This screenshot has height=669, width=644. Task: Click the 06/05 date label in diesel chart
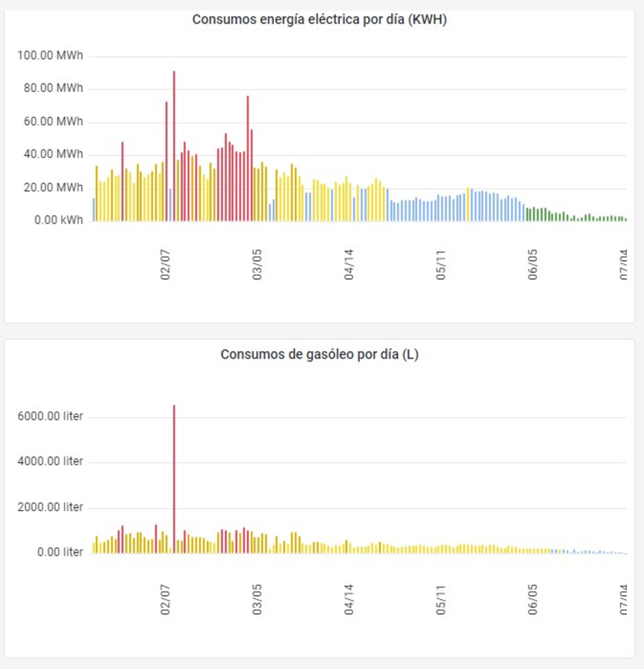pyautogui.click(x=533, y=600)
